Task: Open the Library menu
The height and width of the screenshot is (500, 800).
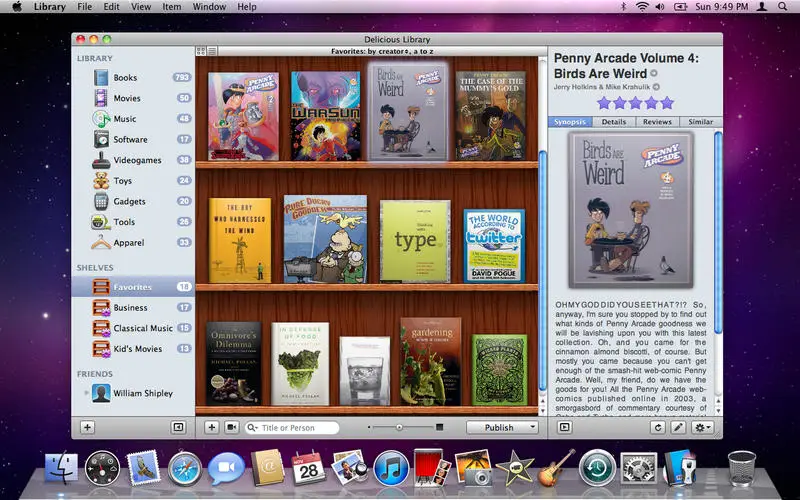Action: (49, 7)
